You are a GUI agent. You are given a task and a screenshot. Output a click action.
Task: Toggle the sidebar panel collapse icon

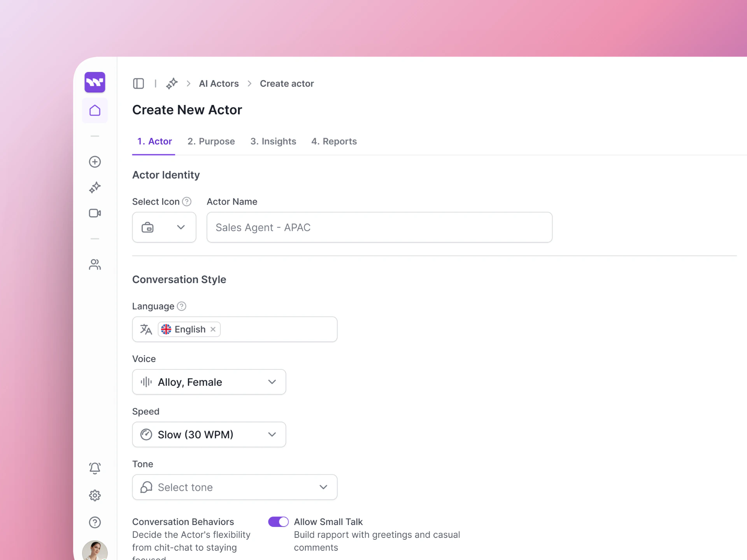click(x=139, y=84)
